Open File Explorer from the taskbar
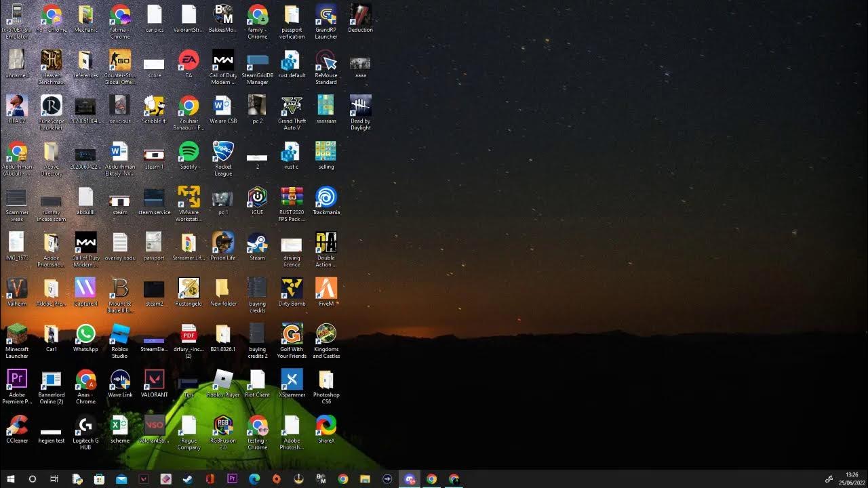Viewport: 868px width, 488px height. pos(365,479)
